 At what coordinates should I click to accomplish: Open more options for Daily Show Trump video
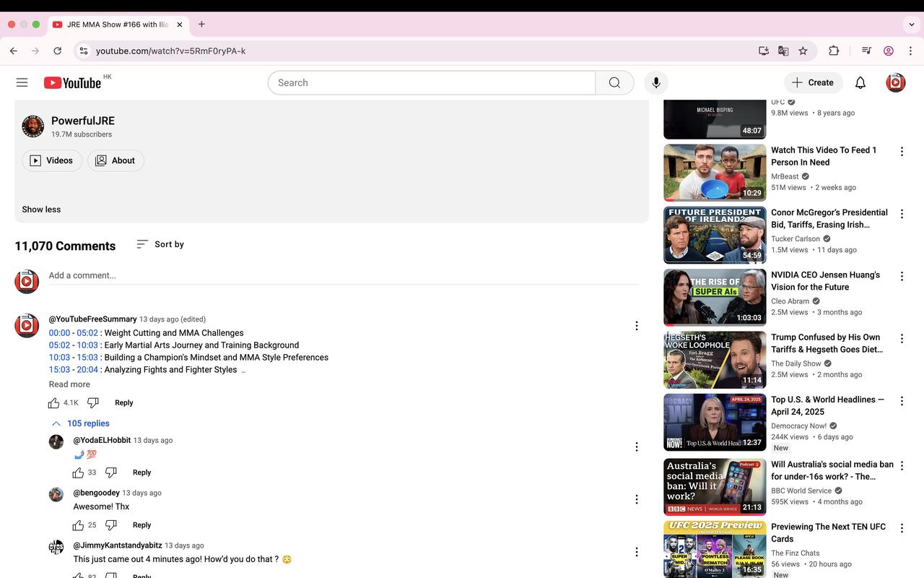coord(901,339)
